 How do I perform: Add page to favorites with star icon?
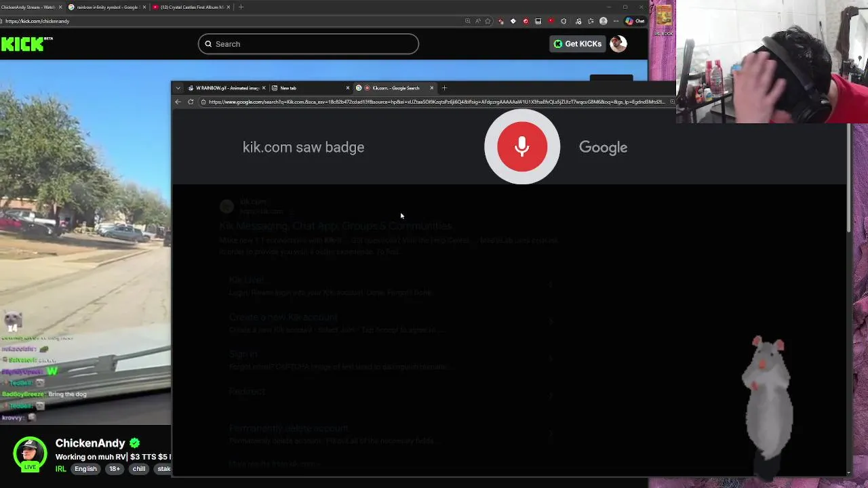488,21
